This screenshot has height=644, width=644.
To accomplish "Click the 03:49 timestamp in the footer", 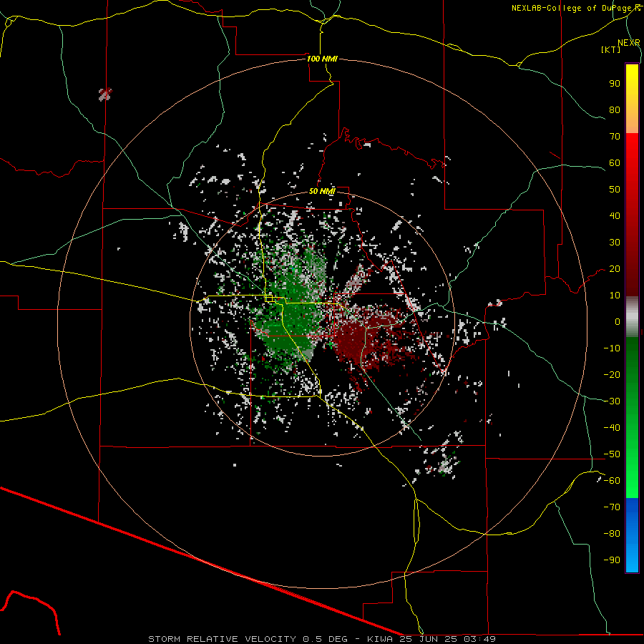I will [x=479, y=639].
